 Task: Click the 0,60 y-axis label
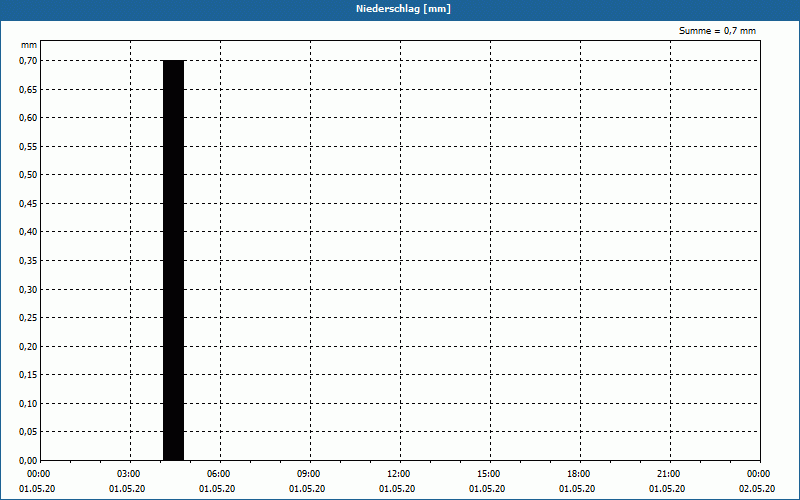coord(28,118)
